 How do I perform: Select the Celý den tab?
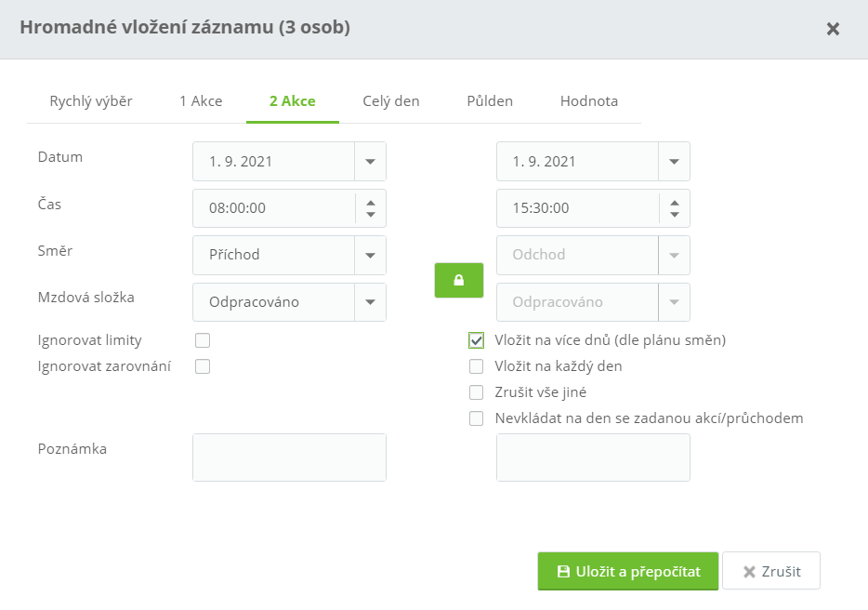[x=391, y=100]
